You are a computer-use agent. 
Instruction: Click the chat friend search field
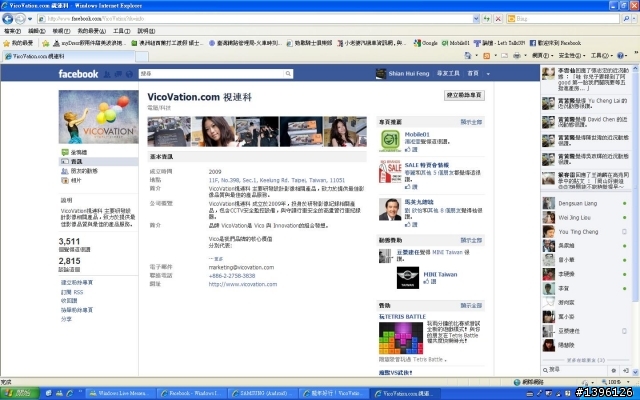pyautogui.click(x=575, y=370)
